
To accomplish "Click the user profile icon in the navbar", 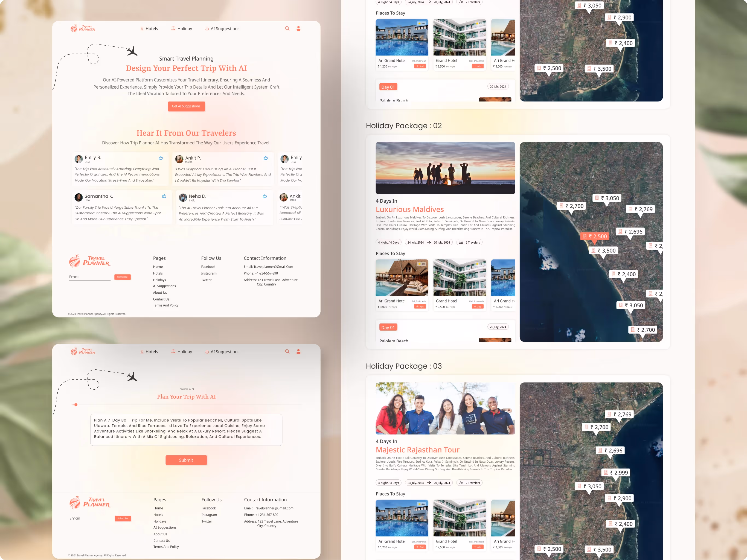I will (298, 28).
